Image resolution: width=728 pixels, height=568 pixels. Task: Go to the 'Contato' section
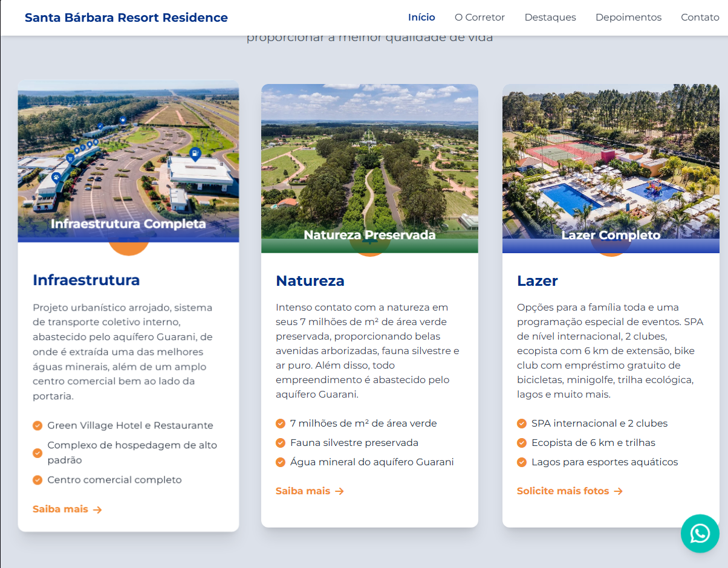tap(700, 18)
